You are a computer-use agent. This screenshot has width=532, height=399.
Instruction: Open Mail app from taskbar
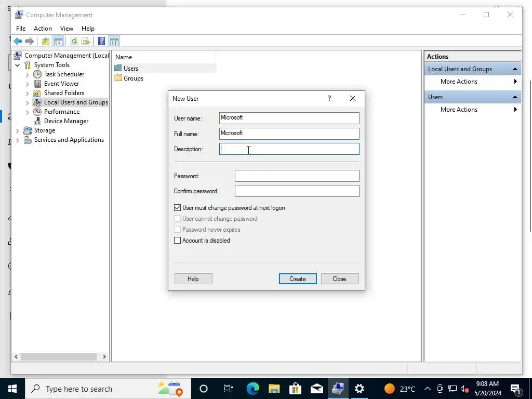tap(316, 389)
